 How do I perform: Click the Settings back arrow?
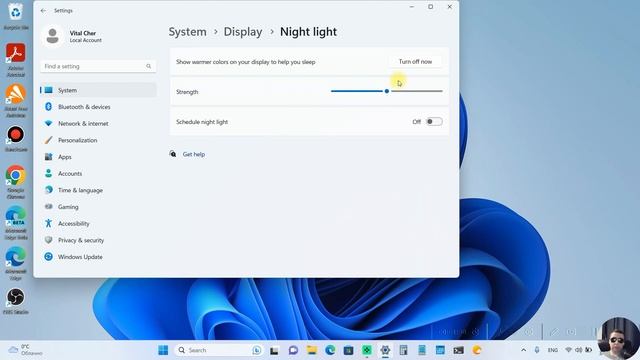(x=43, y=11)
